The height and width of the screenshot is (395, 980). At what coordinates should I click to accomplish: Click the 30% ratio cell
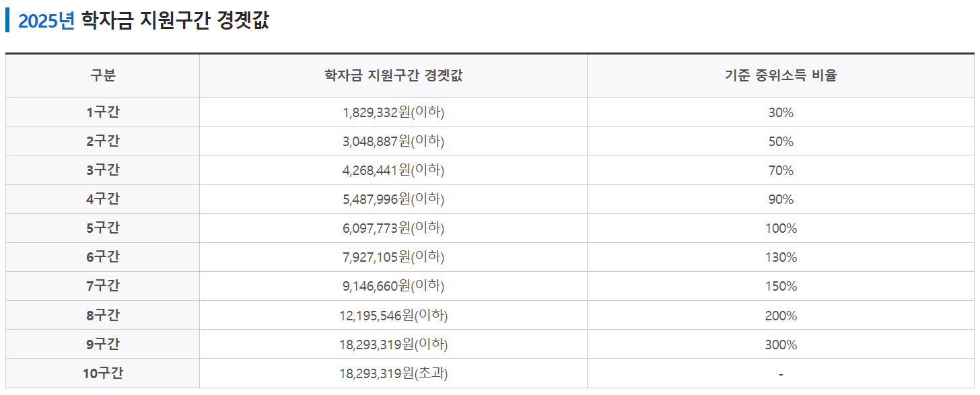[x=781, y=113]
